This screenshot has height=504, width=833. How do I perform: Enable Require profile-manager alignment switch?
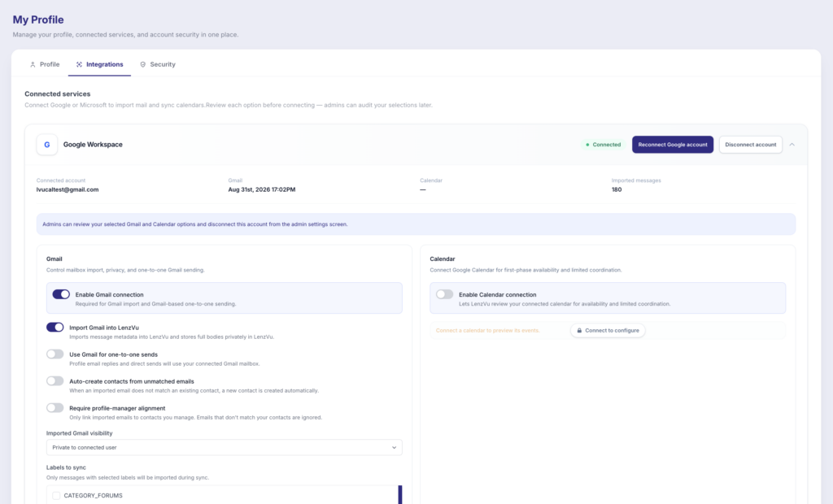pyautogui.click(x=55, y=408)
